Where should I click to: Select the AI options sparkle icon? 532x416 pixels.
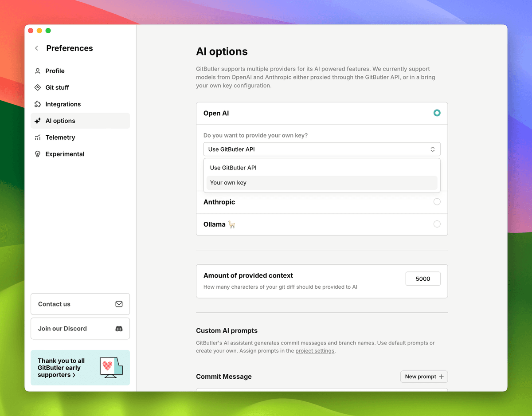(x=38, y=121)
